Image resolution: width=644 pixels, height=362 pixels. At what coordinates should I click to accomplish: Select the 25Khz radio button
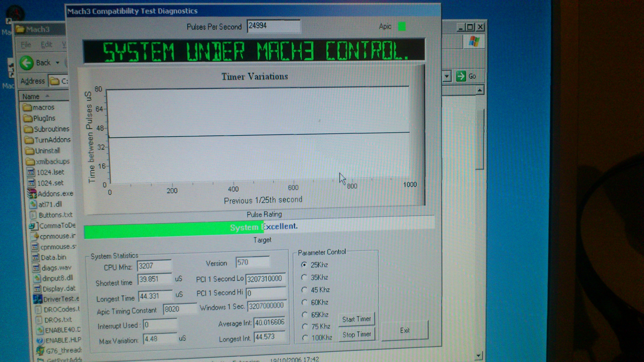tap(304, 265)
